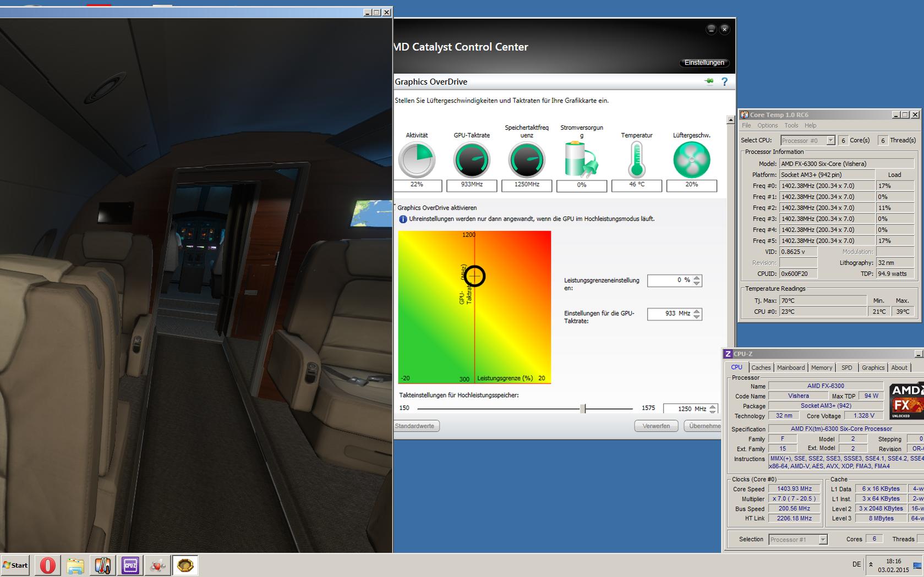Toggle Graphics OverDrive aktivieren checkbox
The image size is (924, 577).
pos(395,207)
